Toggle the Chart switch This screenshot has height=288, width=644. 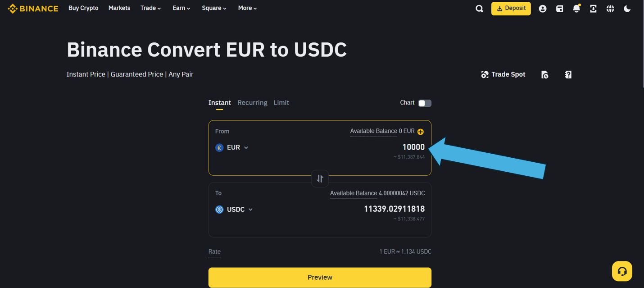pyautogui.click(x=424, y=103)
